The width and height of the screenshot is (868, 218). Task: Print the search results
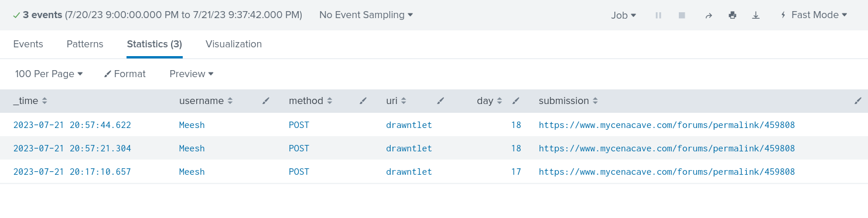732,15
